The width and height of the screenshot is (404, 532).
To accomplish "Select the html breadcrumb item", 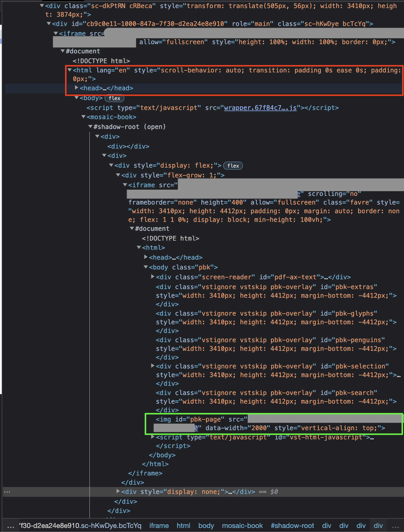I will coord(184,526).
